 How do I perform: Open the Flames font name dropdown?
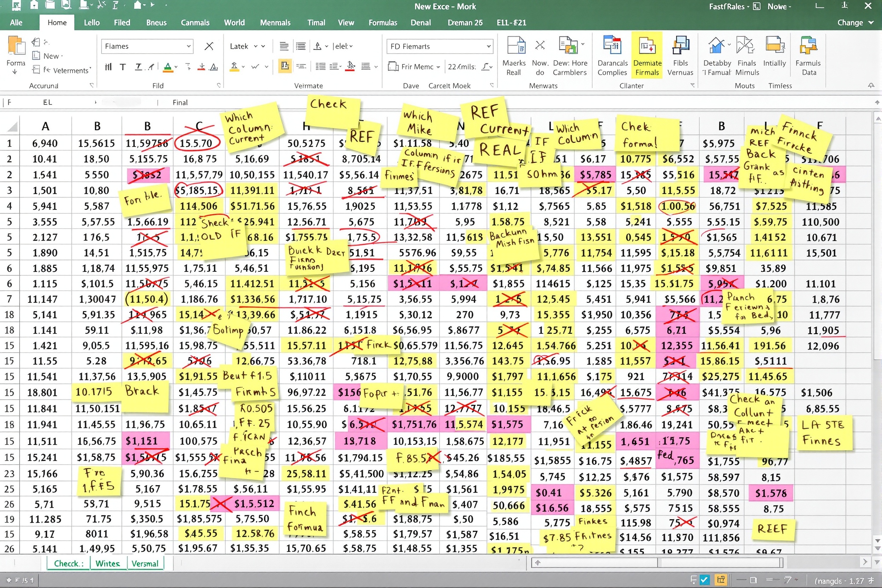(x=188, y=46)
